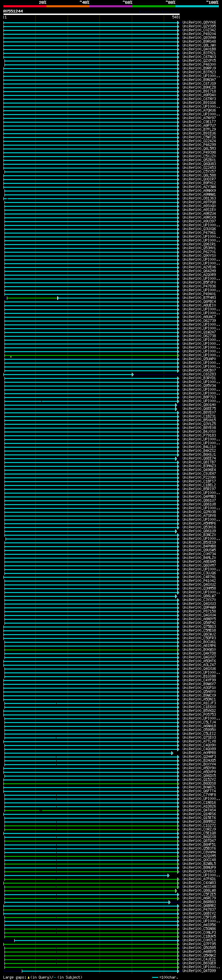Click the truncated alignment bar for C6SZ83
Viewport: 222px width, 980px height.
[x=68, y=374]
